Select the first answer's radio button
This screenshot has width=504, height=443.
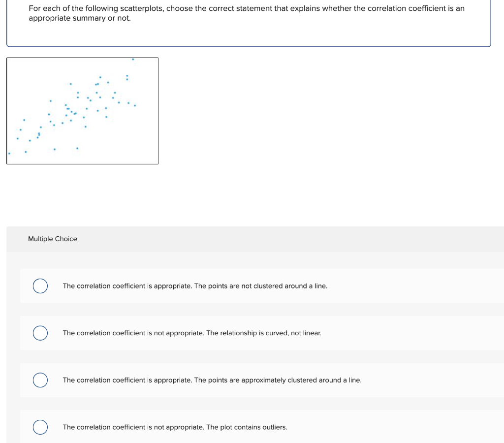(x=40, y=286)
